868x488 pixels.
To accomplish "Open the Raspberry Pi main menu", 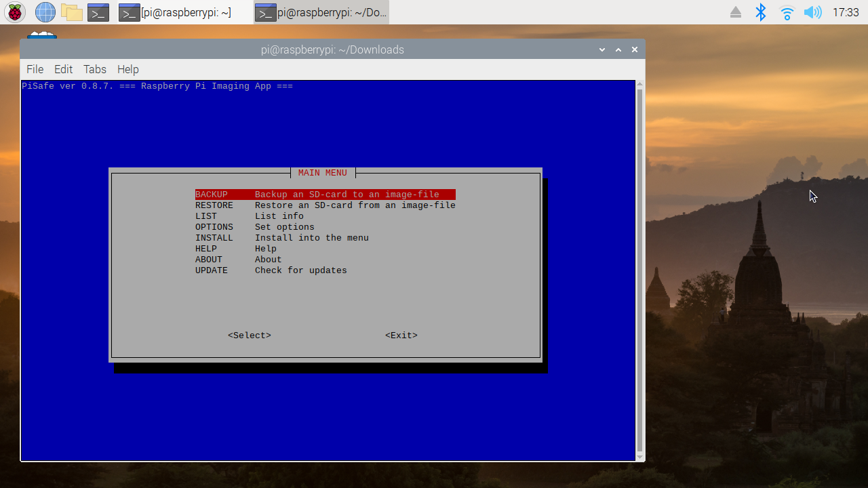I will 14,12.
